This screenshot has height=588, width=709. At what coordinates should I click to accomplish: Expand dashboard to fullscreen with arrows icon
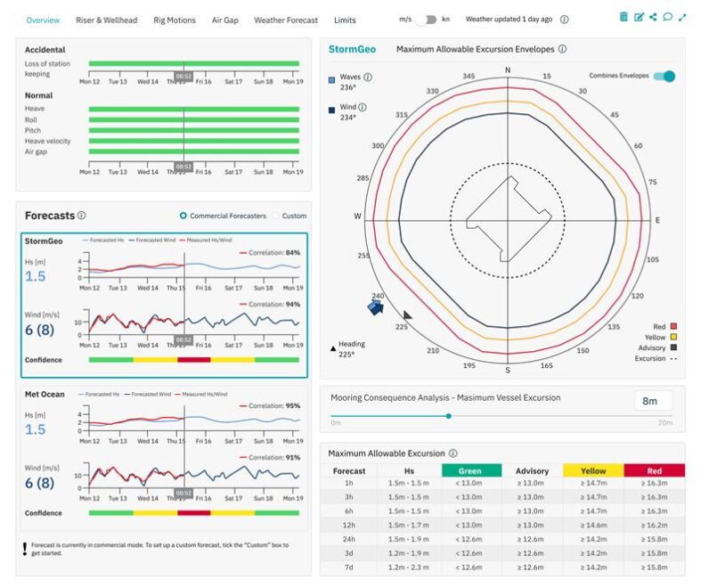pyautogui.click(x=682, y=18)
